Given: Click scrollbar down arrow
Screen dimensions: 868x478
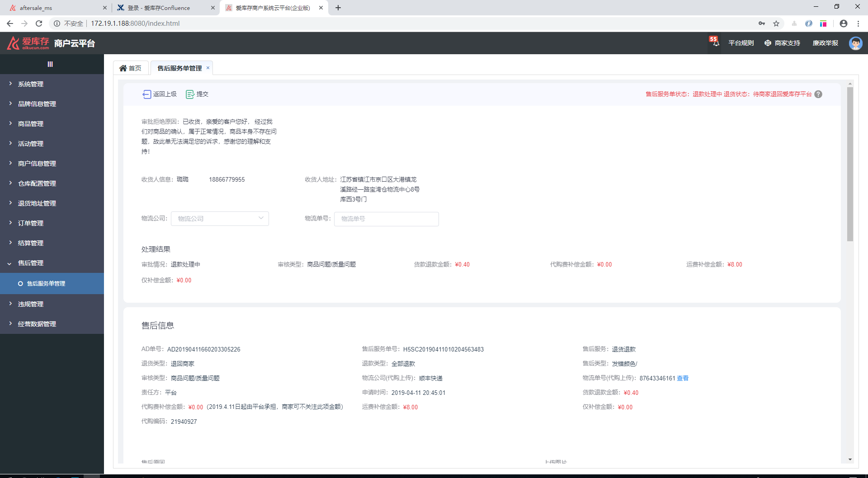Looking at the screenshot, I should point(850,459).
